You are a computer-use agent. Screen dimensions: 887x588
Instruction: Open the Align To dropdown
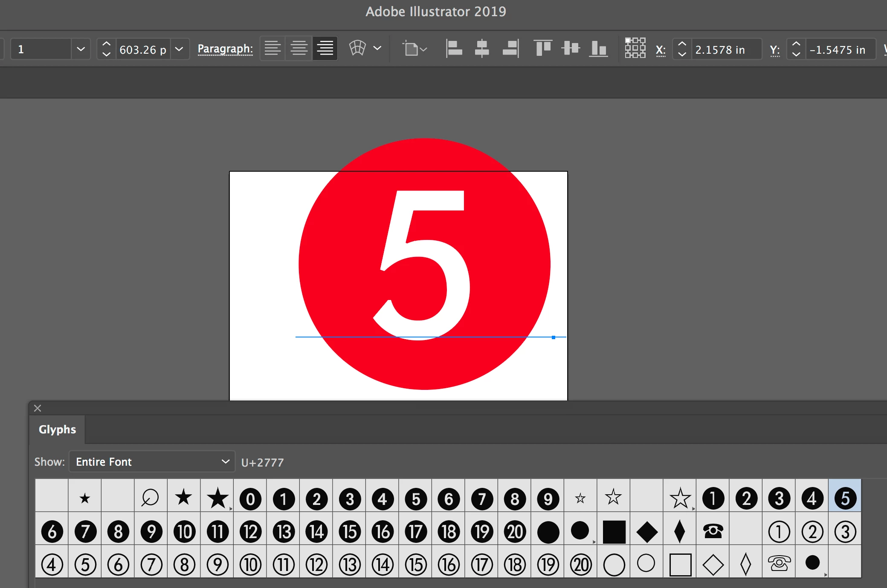(x=415, y=49)
